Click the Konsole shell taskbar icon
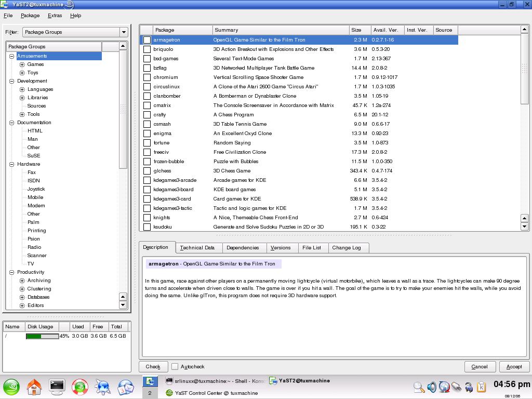Image resolution: width=532 pixels, height=399 pixels. tap(169, 381)
